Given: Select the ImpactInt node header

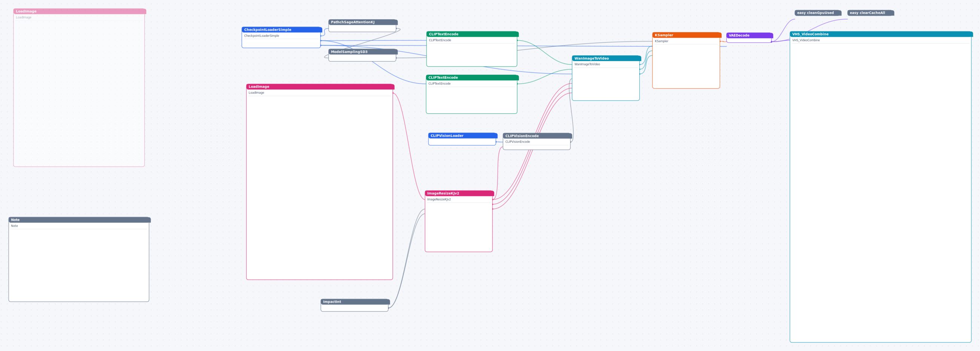Looking at the screenshot, I should [x=355, y=302].
